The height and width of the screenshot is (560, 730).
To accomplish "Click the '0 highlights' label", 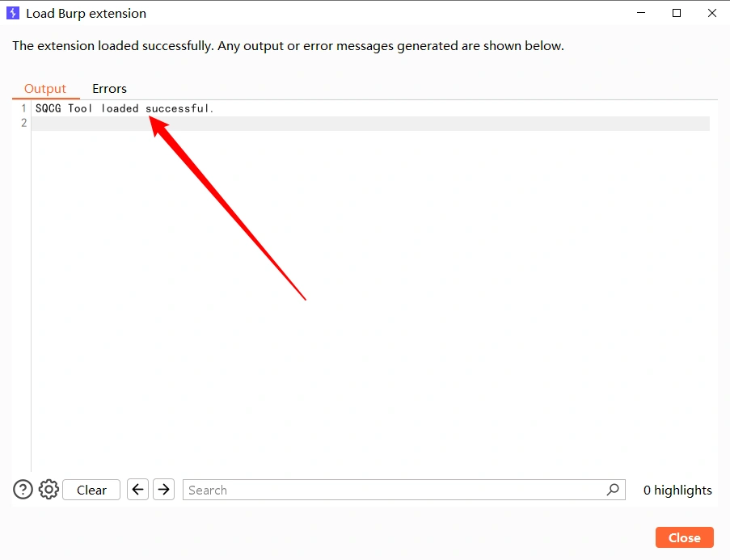I will coord(677,490).
